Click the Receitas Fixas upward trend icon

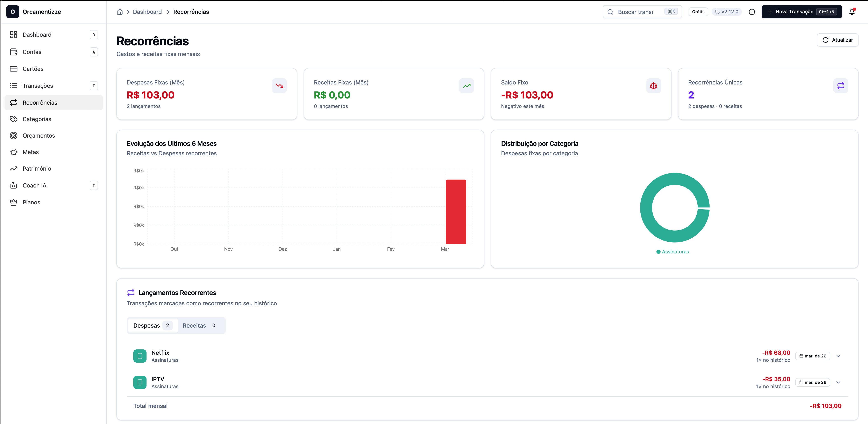466,86
